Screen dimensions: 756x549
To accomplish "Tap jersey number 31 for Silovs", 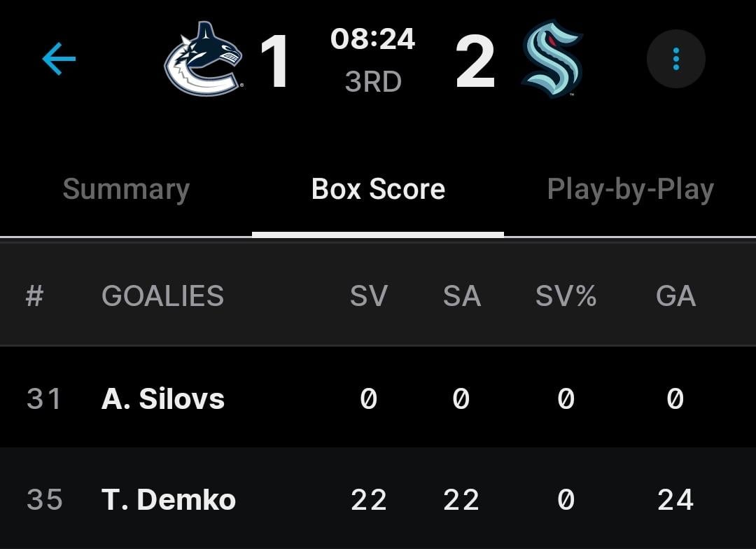I will (44, 399).
